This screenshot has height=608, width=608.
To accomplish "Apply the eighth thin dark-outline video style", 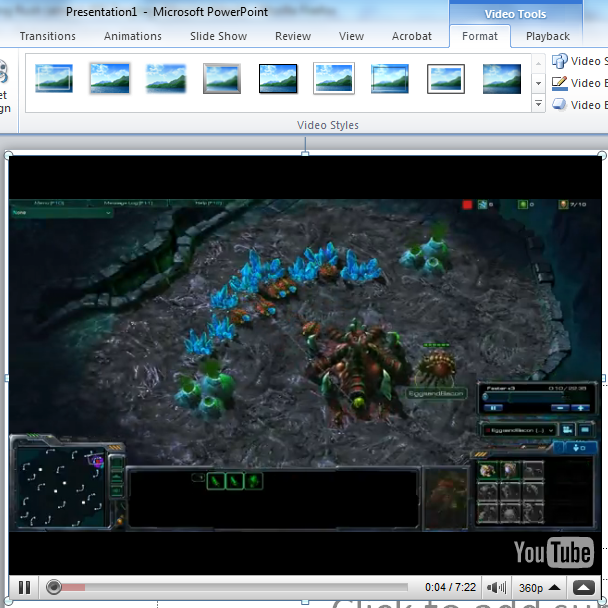I will coord(446,79).
